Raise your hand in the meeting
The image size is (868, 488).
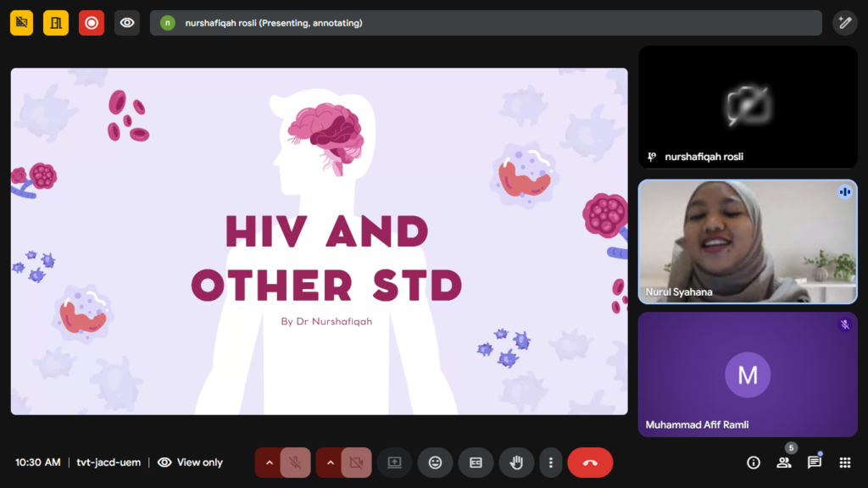(x=515, y=463)
